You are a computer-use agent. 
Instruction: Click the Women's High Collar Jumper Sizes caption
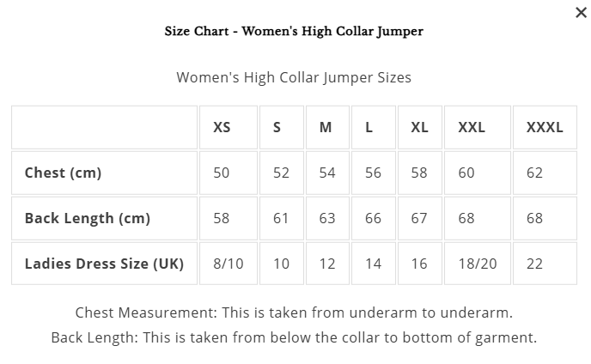(294, 77)
